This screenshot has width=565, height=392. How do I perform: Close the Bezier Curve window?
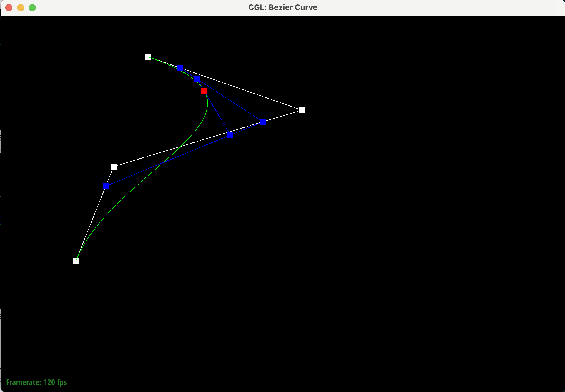(x=9, y=8)
